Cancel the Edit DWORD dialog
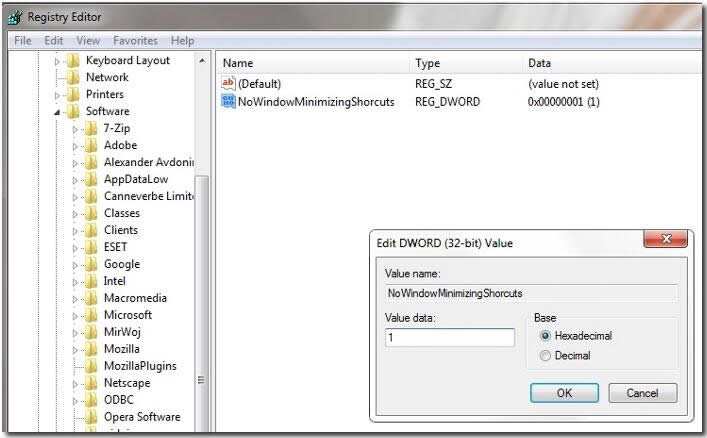Screen dimensions: 707x438 (642, 393)
